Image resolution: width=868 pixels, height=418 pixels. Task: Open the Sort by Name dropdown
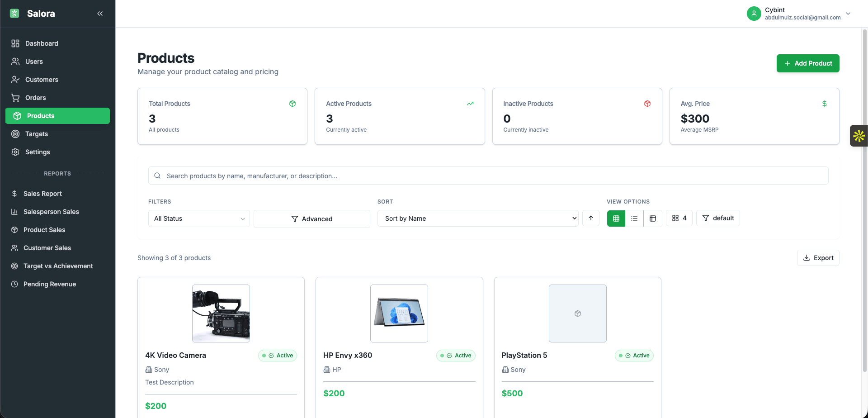[477, 218]
